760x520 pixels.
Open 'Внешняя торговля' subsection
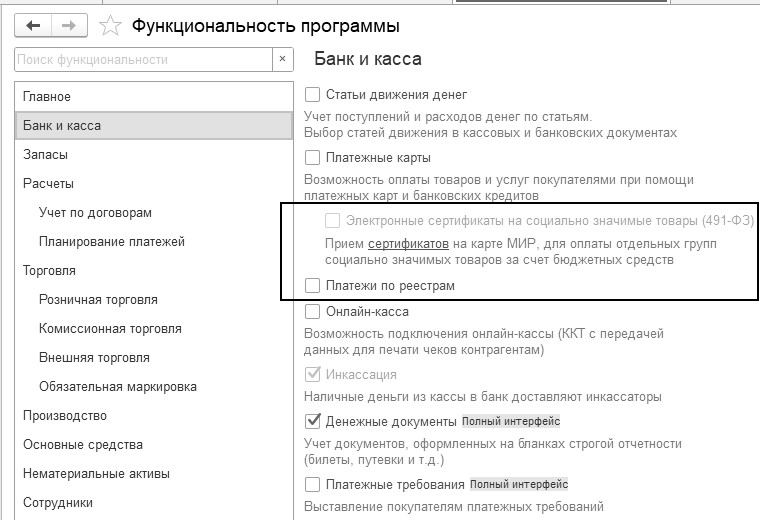(x=154, y=358)
